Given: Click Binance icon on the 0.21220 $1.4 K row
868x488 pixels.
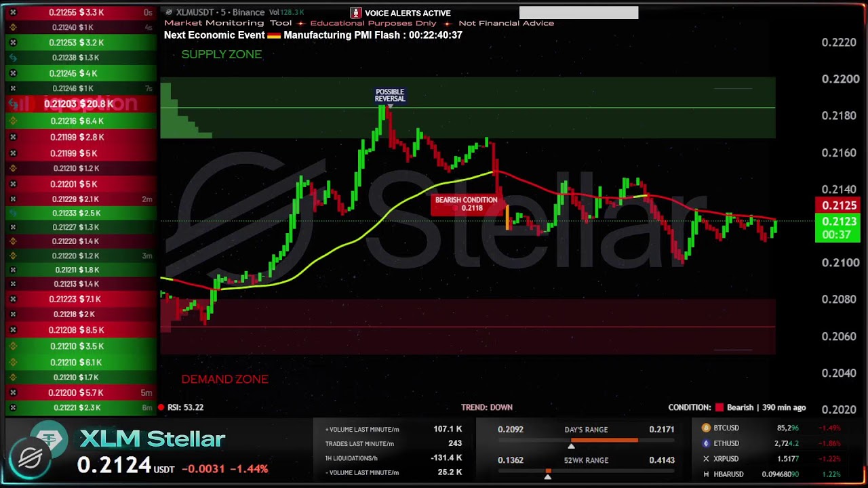Looking at the screenshot, I should click(x=13, y=241).
